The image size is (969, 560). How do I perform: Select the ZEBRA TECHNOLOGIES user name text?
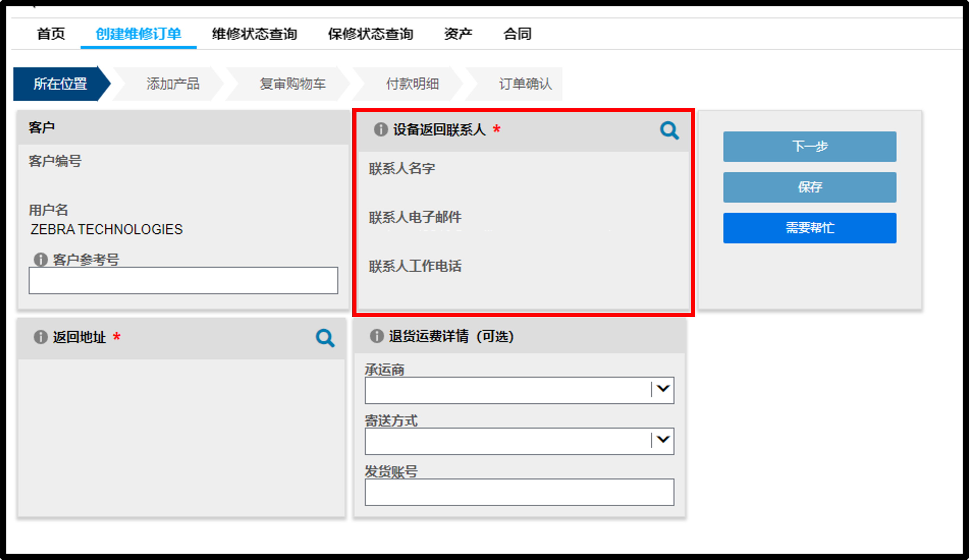[x=106, y=230]
